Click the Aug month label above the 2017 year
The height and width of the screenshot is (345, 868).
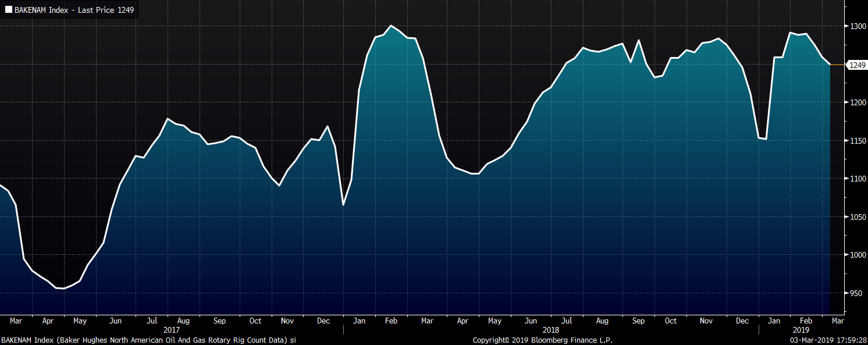tap(183, 321)
